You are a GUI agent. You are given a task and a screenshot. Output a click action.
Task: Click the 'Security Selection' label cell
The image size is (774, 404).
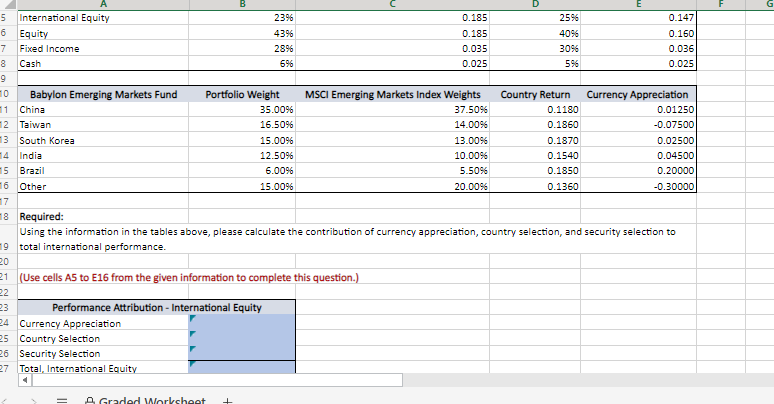click(x=103, y=353)
